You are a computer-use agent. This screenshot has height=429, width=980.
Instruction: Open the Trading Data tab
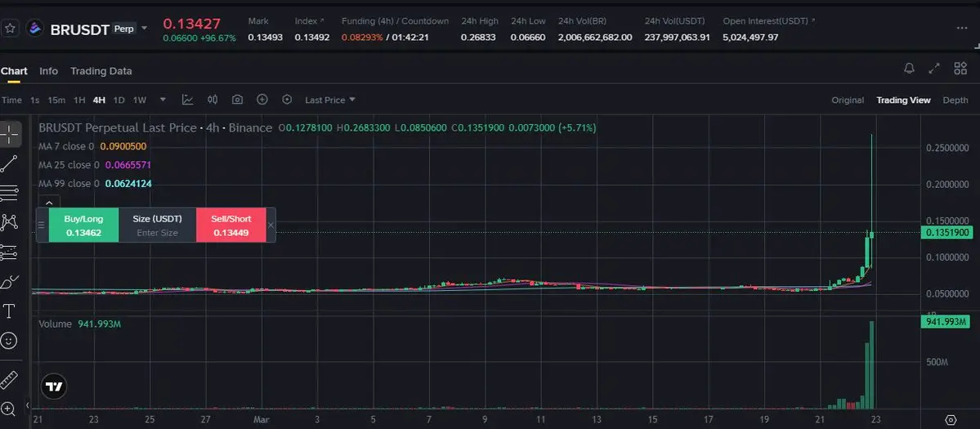click(101, 71)
